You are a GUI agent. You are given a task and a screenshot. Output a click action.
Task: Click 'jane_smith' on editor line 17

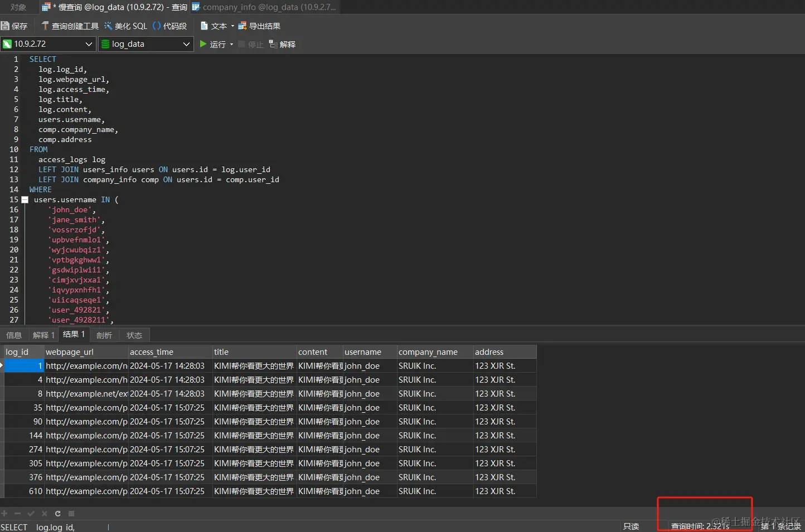coord(74,220)
